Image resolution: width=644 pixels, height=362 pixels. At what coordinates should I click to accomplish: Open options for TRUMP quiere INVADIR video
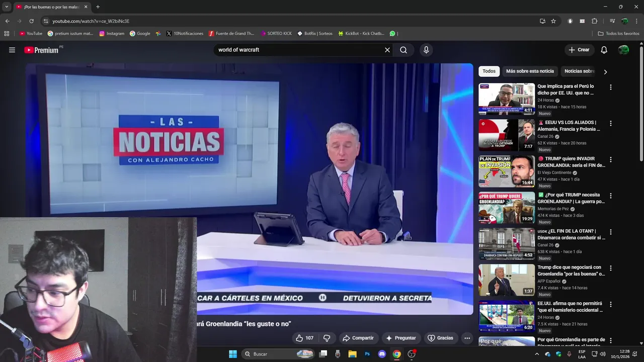point(611,159)
